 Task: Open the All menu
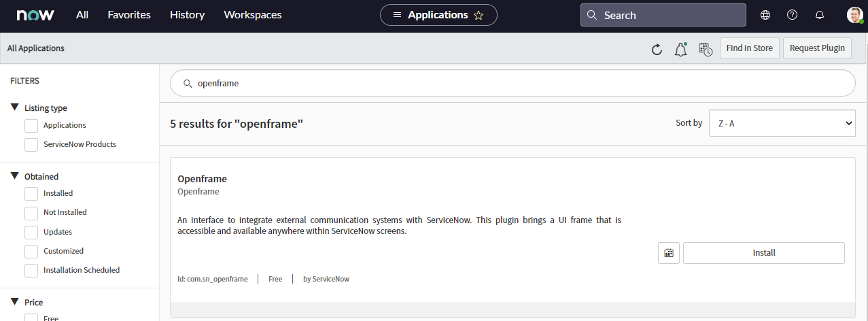coord(82,15)
